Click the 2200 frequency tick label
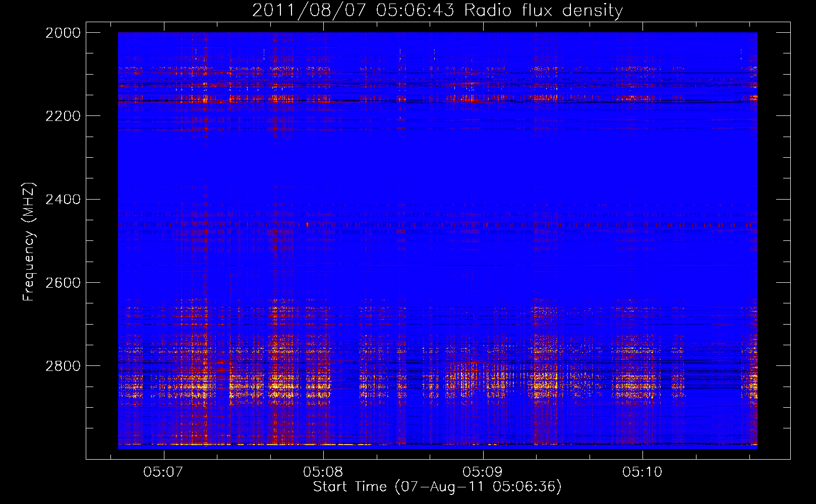Screen dimensions: 816x504 [x=63, y=116]
